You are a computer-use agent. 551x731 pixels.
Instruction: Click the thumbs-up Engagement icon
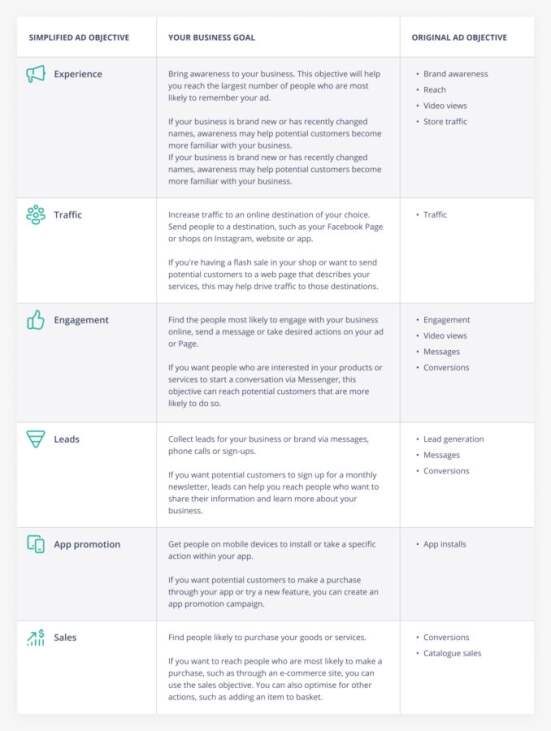(36, 320)
